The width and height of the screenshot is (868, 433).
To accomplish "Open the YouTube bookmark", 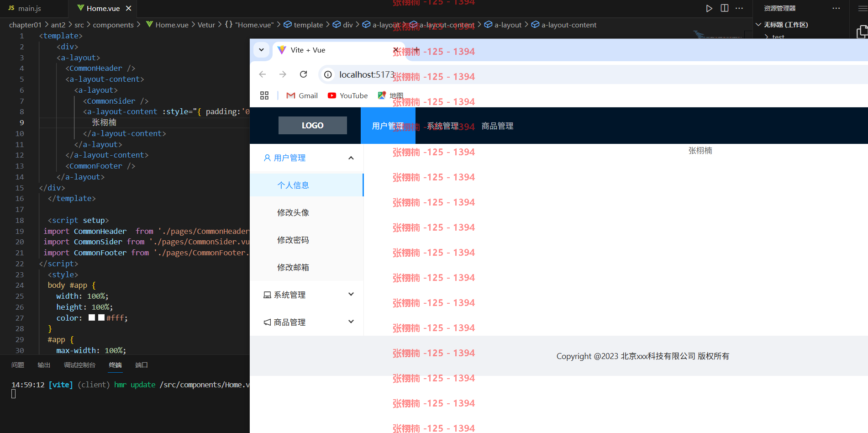I will click(347, 95).
